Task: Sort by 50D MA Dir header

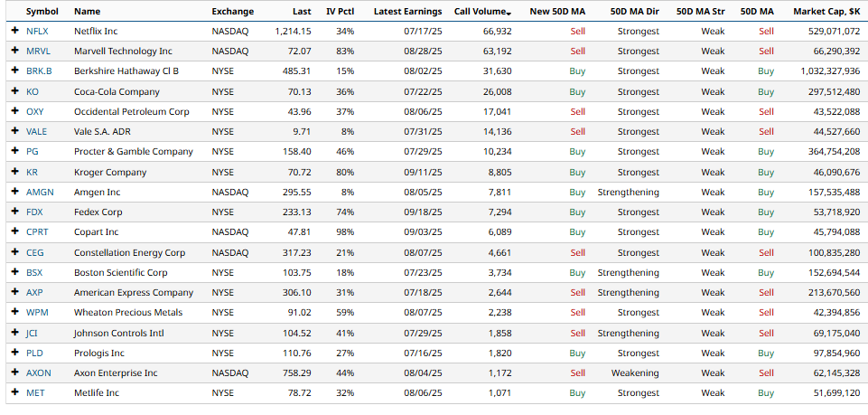Action: tap(635, 11)
